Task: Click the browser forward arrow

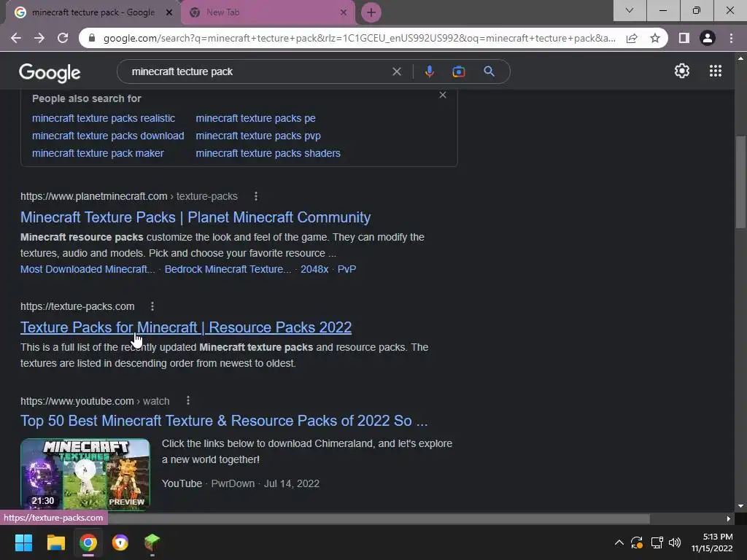Action: tap(39, 38)
